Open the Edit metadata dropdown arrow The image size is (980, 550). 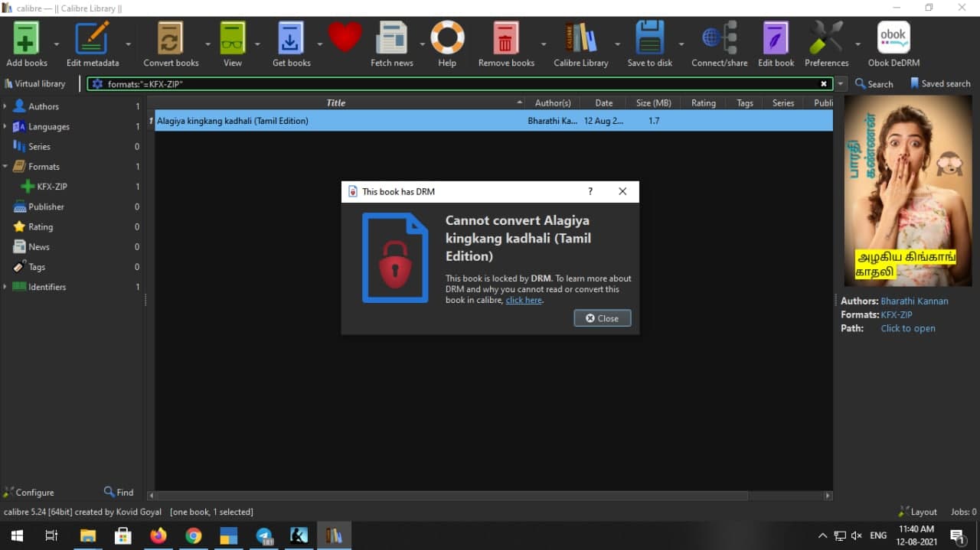128,44
